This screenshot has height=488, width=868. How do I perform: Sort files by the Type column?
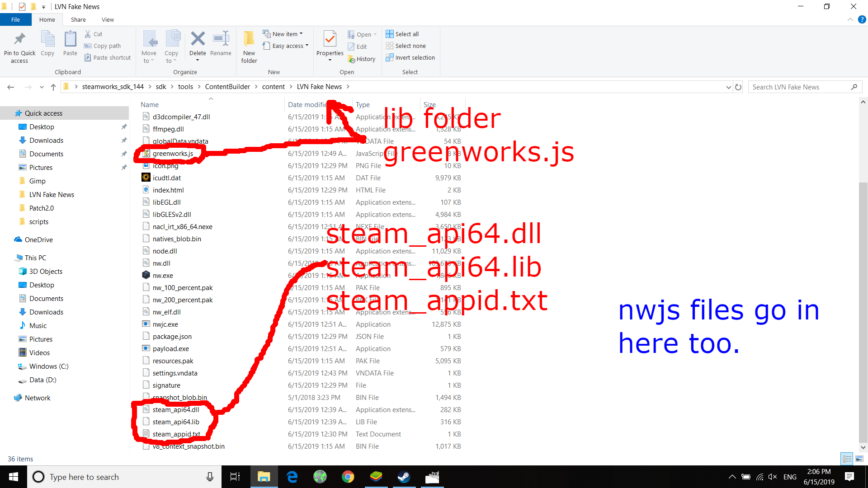pyautogui.click(x=363, y=104)
